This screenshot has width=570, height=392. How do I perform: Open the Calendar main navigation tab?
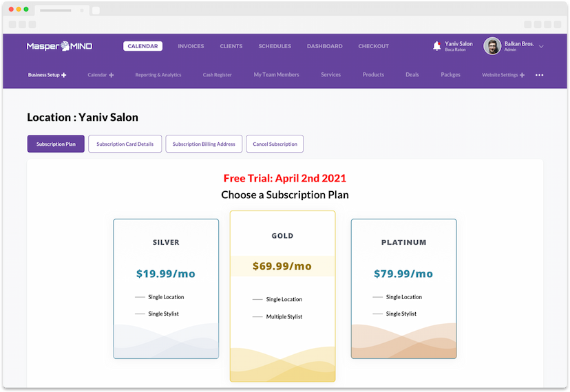tap(142, 46)
